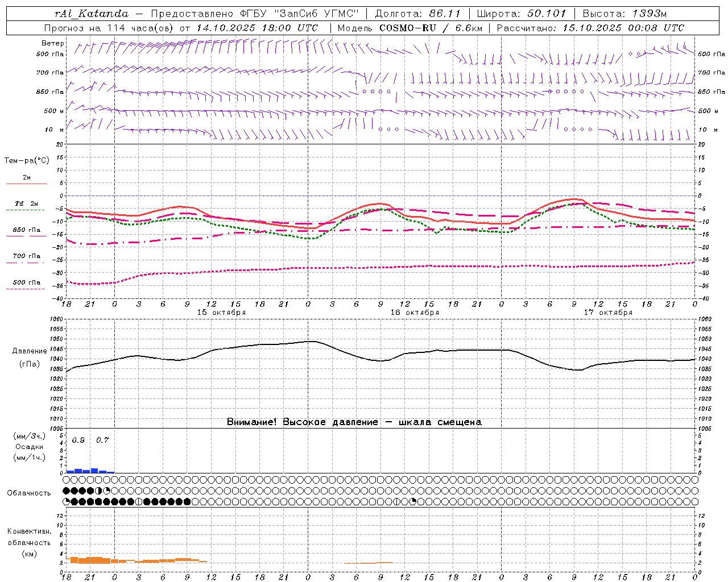Click the Облачность cloud cover label
This screenshot has width=728, height=582.
(x=29, y=493)
